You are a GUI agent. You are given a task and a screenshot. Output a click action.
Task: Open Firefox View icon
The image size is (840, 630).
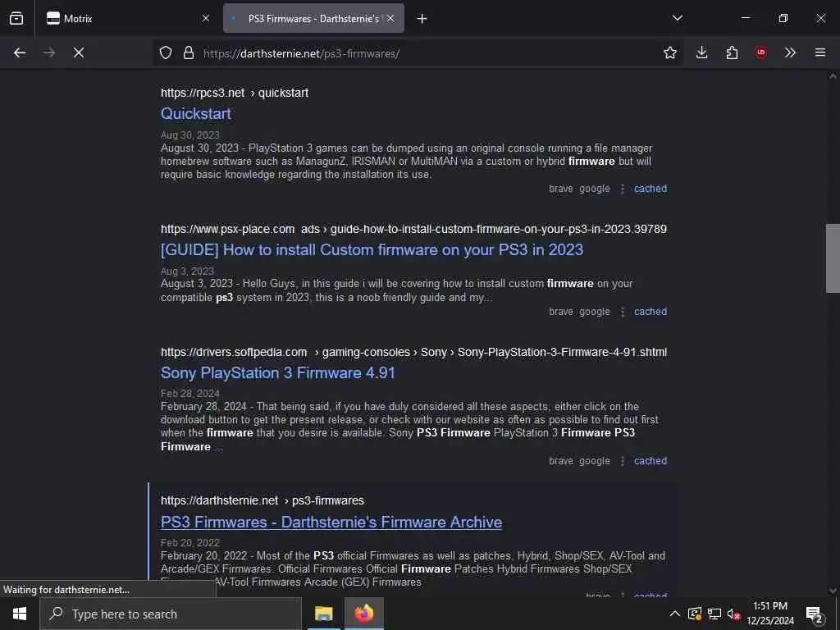[16, 18]
